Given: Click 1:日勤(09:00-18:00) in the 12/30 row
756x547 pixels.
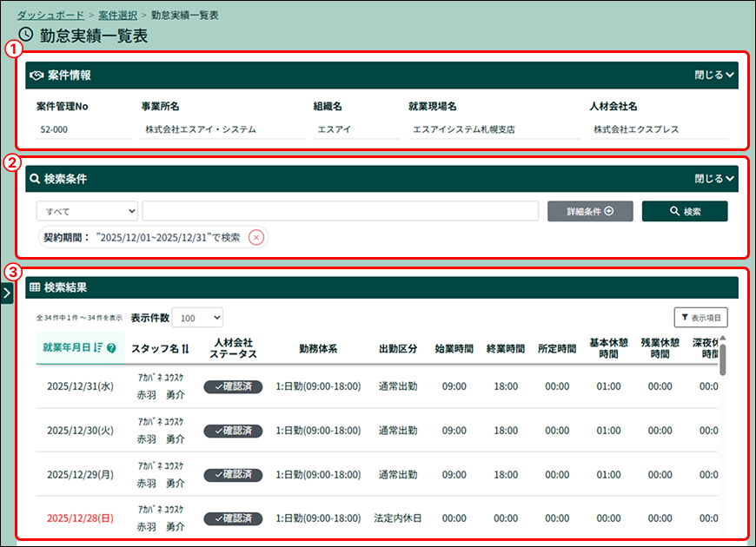Looking at the screenshot, I should 318,431.
